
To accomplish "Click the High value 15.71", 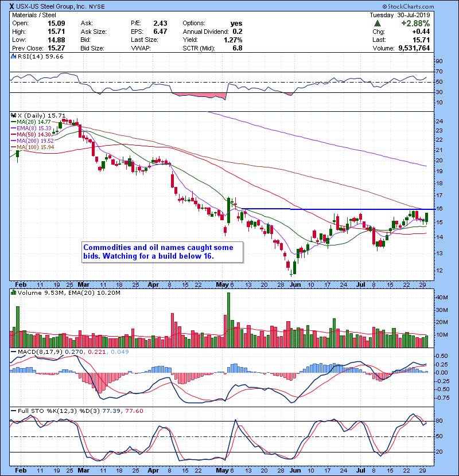I will click(56, 32).
